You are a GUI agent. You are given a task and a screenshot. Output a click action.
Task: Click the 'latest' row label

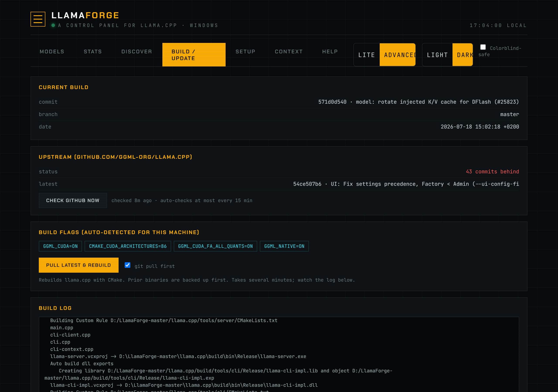tap(48, 184)
